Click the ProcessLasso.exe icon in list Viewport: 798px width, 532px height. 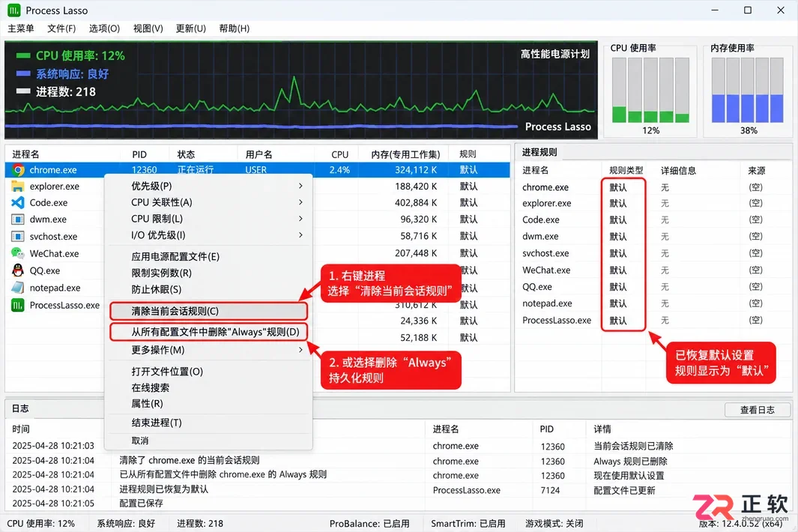click(18, 306)
